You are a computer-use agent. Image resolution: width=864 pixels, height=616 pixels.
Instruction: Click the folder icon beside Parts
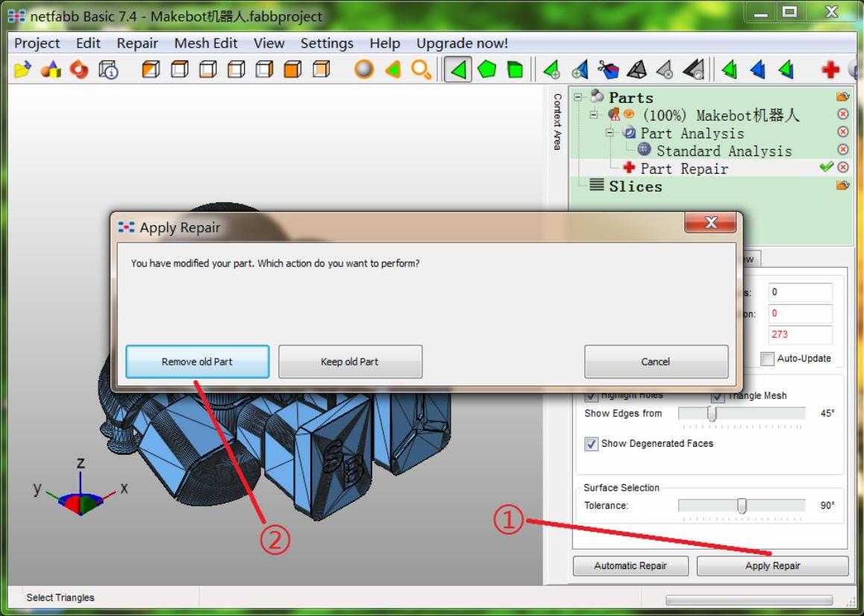pos(842,97)
